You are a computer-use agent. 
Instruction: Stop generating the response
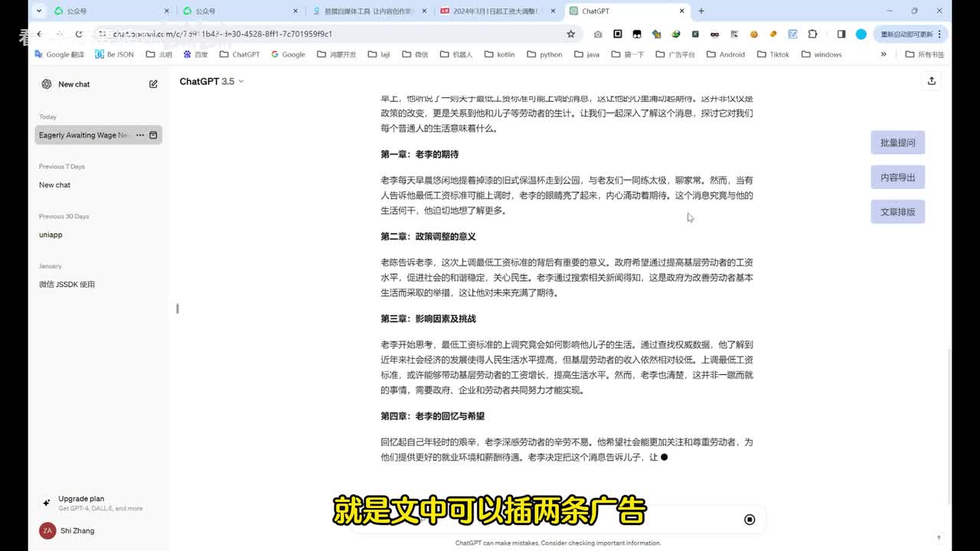(x=750, y=520)
